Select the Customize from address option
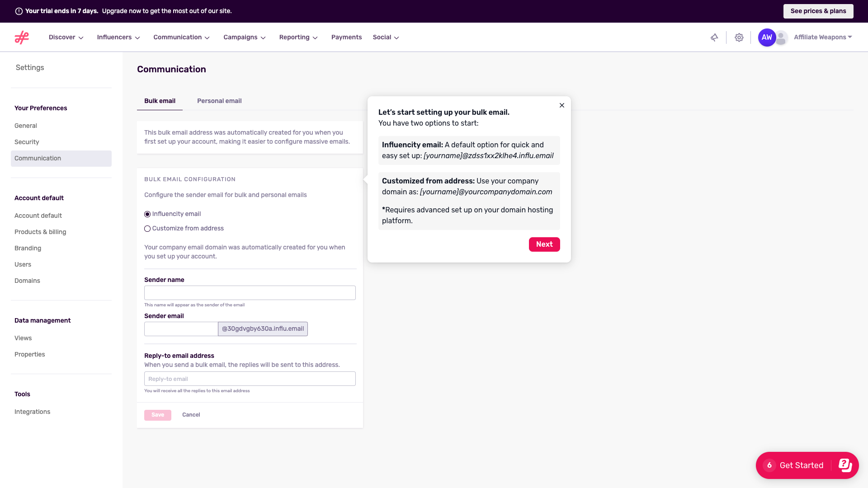This screenshot has width=868, height=488. 147,229
